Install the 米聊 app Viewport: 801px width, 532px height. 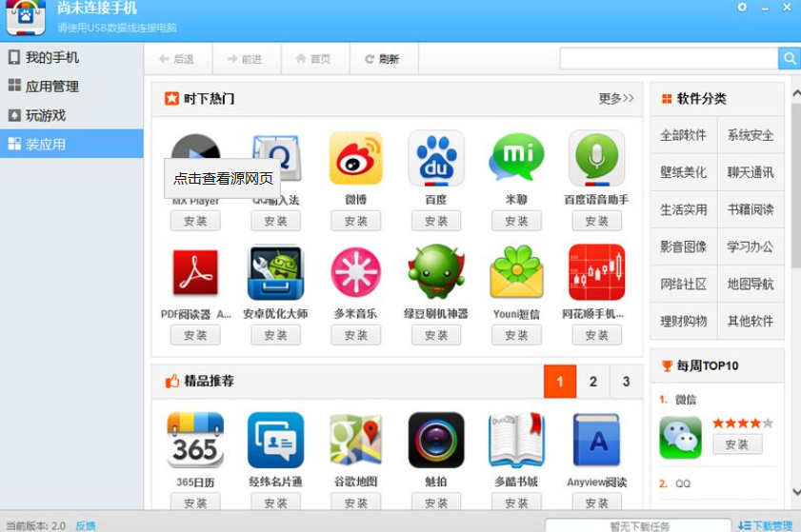[516, 221]
